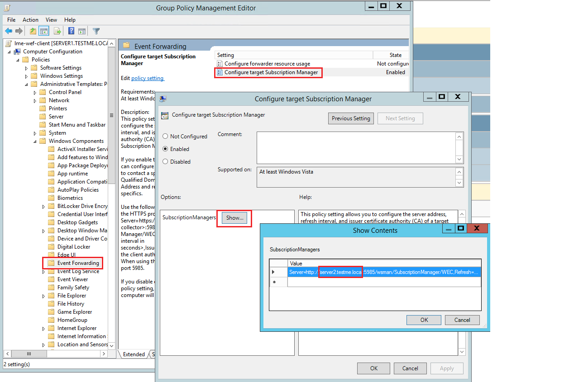
Task: Click the Show/Hide Action Pane icon
Action: (82, 31)
